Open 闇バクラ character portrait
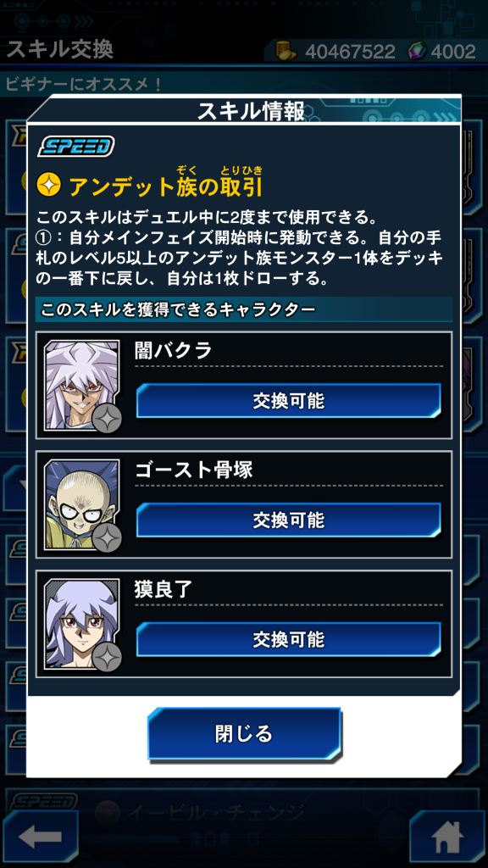The height and width of the screenshot is (868, 488). click(x=81, y=385)
